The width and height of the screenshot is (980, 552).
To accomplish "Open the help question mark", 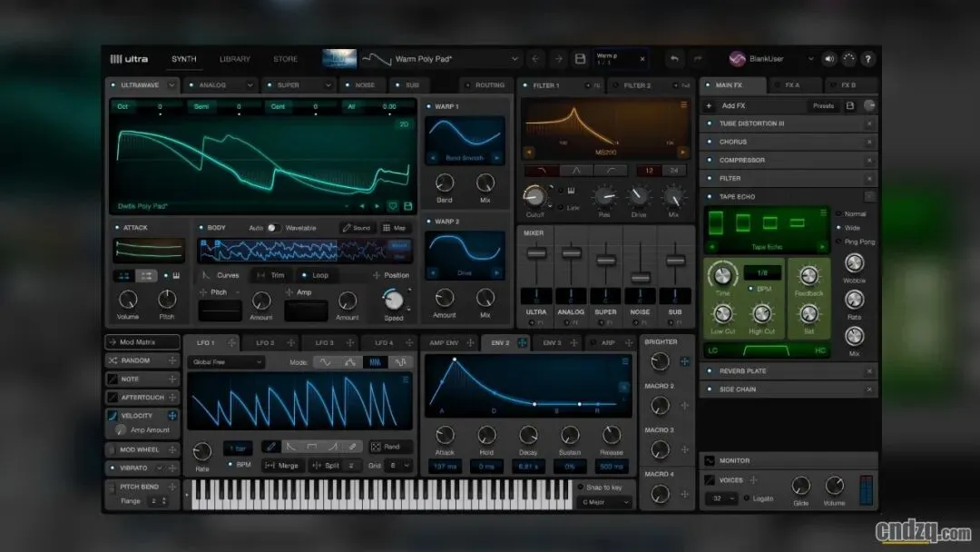I will 868,59.
